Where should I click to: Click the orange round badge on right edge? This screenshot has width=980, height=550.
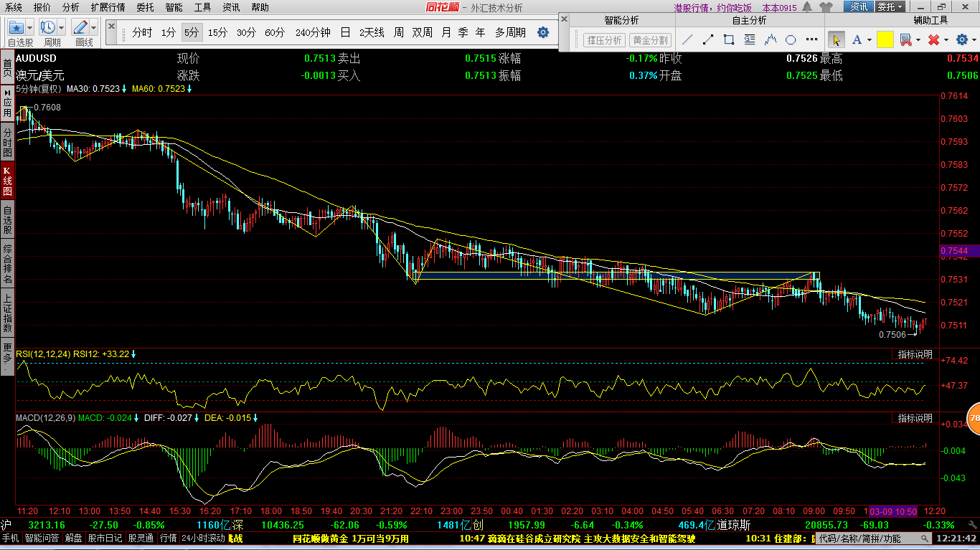pyautogui.click(x=974, y=418)
